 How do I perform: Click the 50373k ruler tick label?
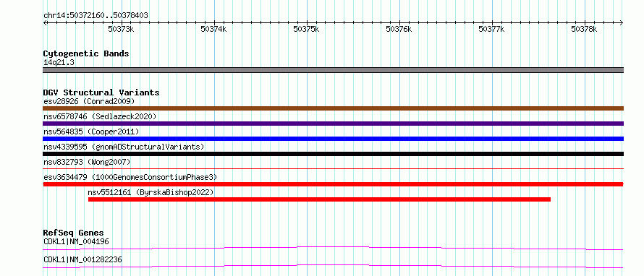pos(121,29)
